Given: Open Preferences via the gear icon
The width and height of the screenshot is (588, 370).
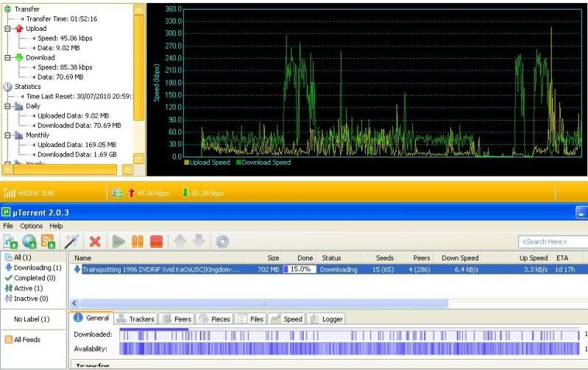Looking at the screenshot, I should (x=221, y=241).
